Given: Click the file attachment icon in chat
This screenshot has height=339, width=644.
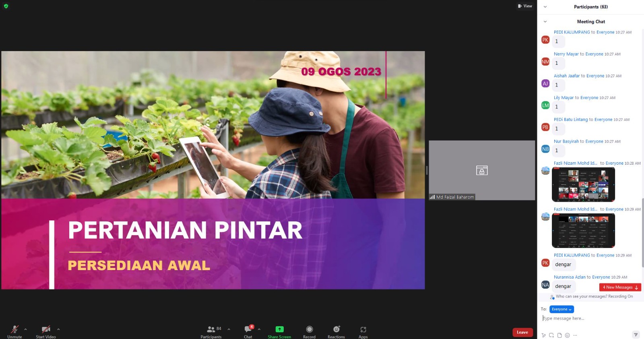Looking at the screenshot, I should click(x=559, y=335).
